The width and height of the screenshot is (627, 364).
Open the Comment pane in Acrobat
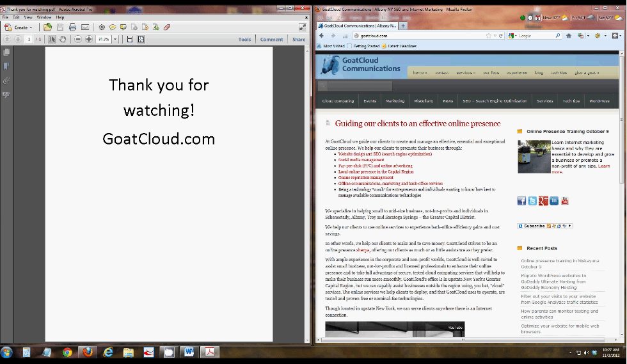pos(271,39)
